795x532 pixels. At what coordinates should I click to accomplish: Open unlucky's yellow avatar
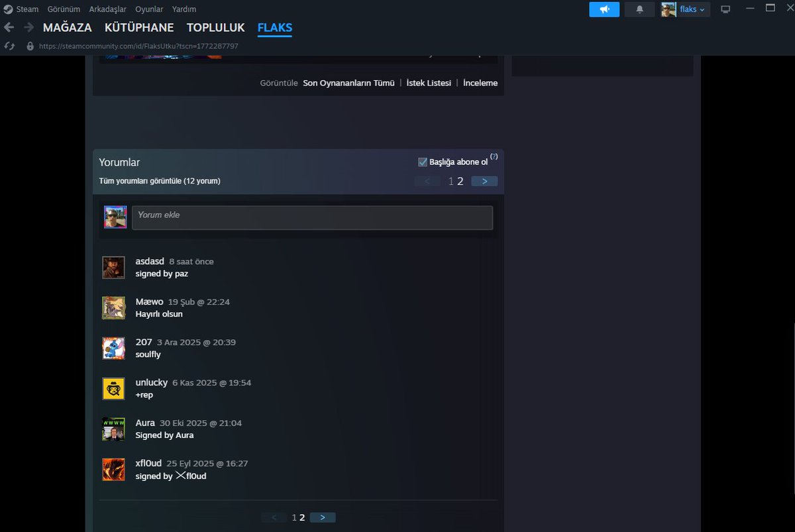click(x=113, y=389)
